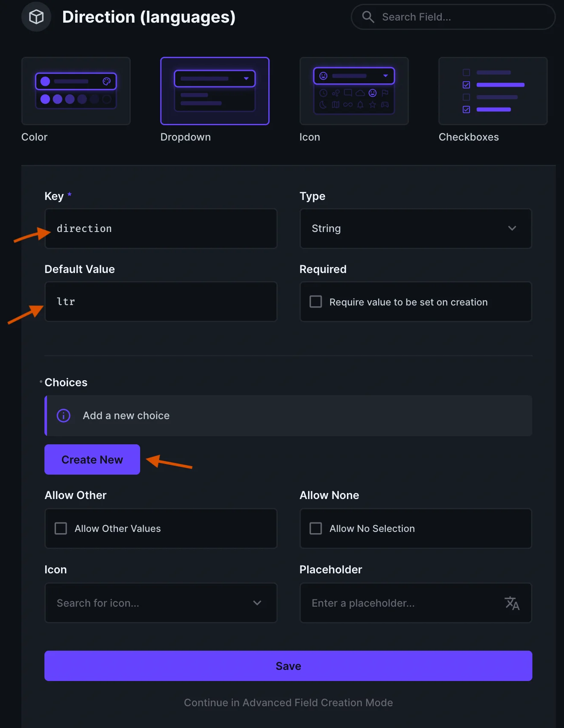This screenshot has width=564, height=728.
Task: Click the Default Value field with ltr
Action: click(161, 302)
